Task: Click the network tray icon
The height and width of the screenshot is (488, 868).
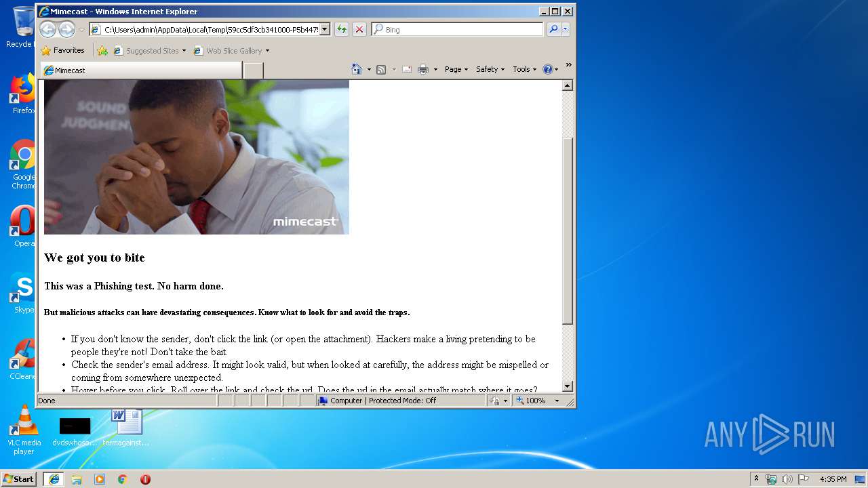Action: tap(771, 479)
